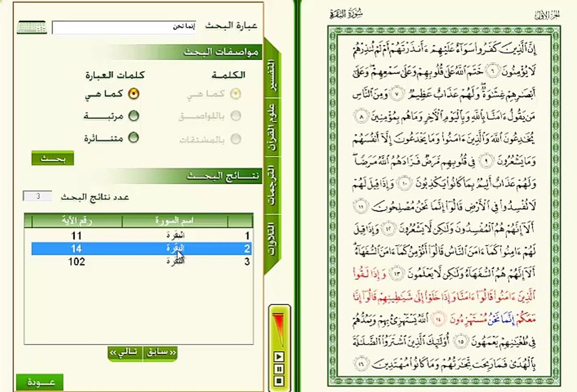This screenshot has height=392, width=577.
Task: Select highlighted result row 2, ayah 14
Action: [142, 248]
